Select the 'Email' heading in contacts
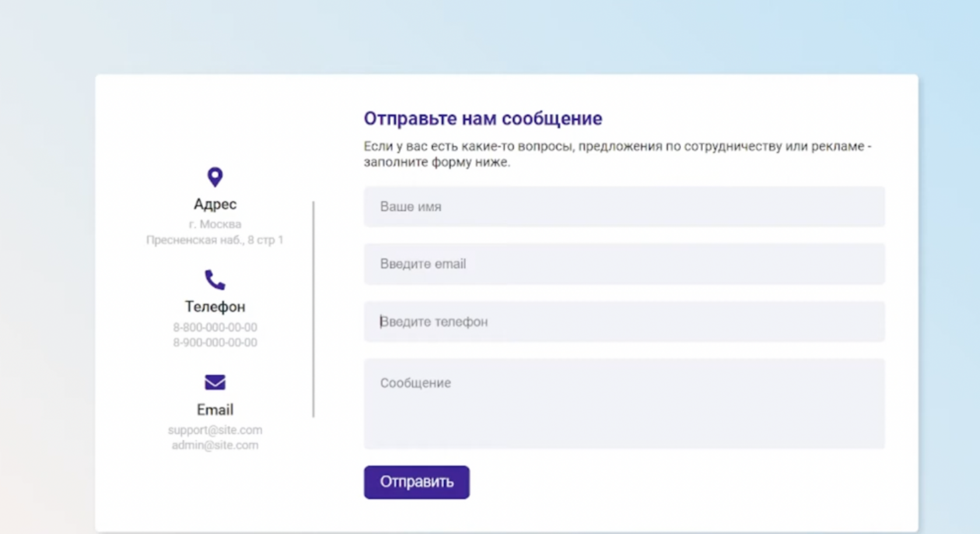The image size is (980, 534). pos(215,410)
